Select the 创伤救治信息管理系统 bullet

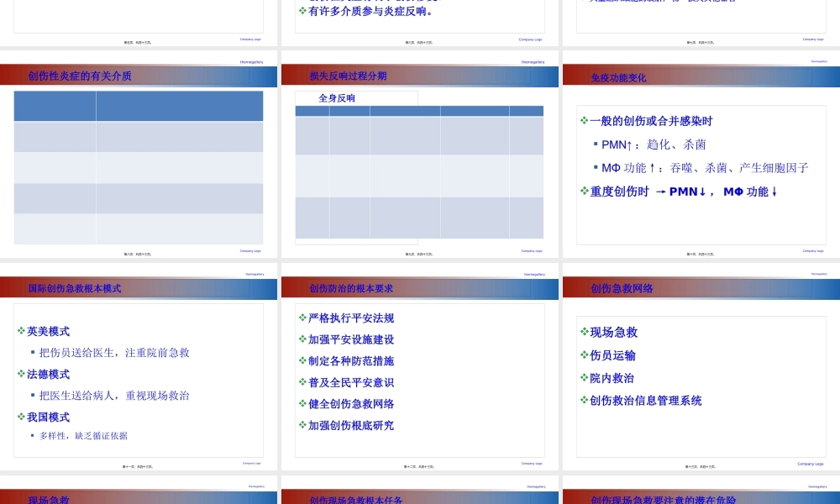(645, 401)
